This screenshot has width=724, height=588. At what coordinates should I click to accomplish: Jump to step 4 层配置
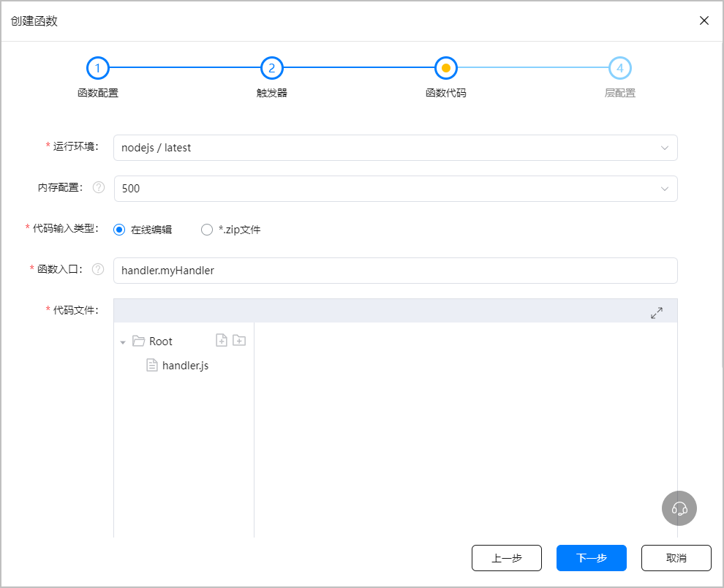click(620, 69)
